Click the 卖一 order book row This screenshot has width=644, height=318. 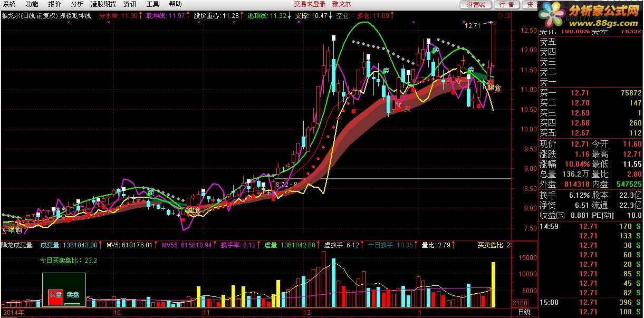(591, 82)
